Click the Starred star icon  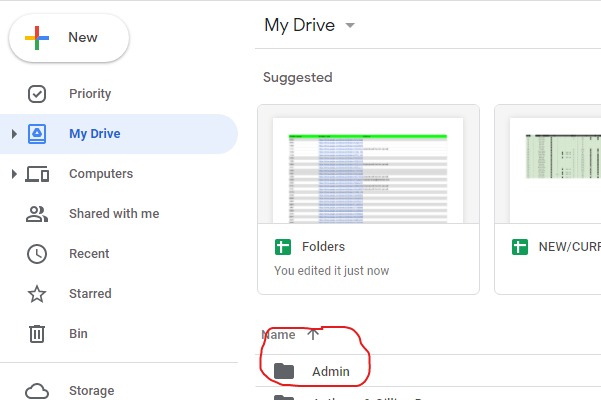coord(37,294)
